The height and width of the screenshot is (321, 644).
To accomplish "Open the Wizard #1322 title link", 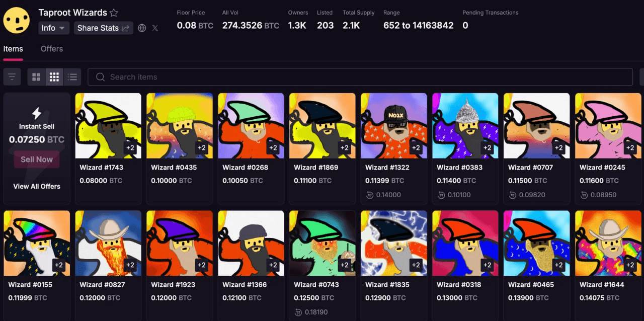I will (387, 168).
